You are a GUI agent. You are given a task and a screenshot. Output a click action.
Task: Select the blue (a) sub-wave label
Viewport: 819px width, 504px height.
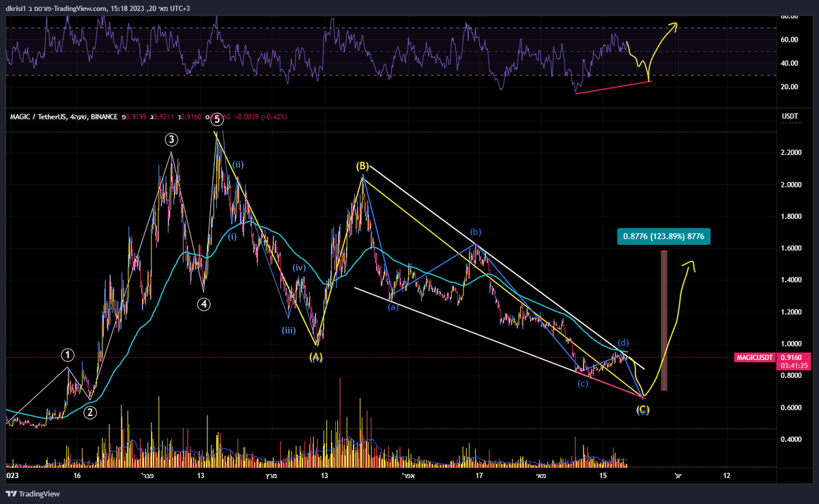click(x=393, y=307)
